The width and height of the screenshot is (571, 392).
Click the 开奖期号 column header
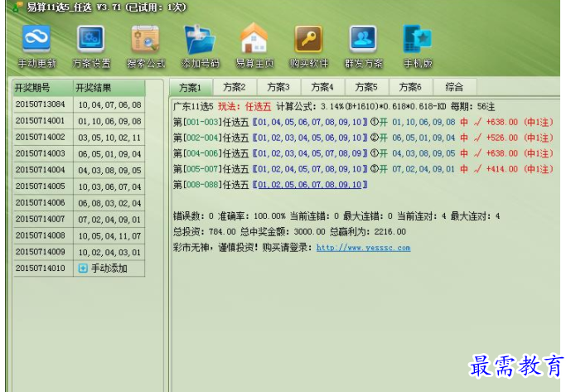[x=43, y=88]
